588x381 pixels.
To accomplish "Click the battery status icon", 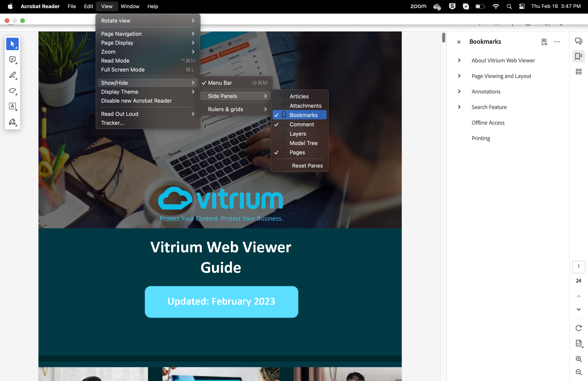I will [x=480, y=6].
